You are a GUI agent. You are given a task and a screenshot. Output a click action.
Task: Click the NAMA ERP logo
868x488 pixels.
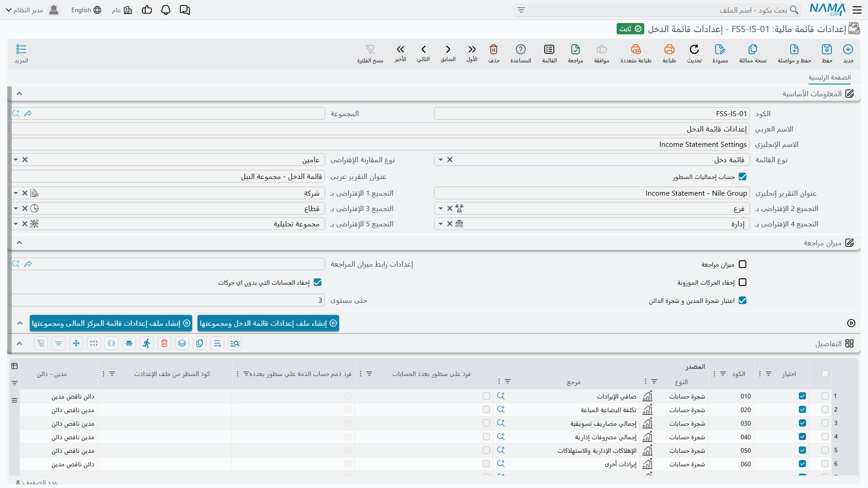(827, 9)
